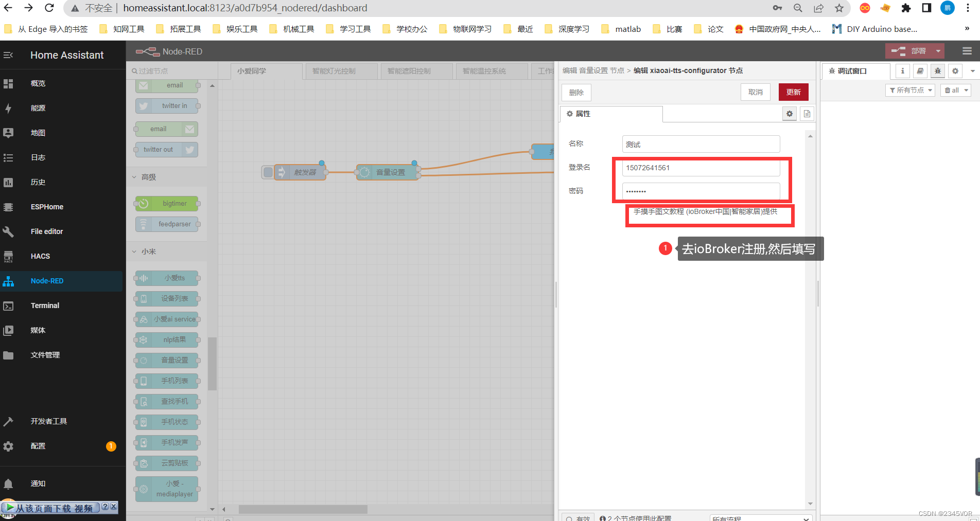Open the help book tab in sidebar
This screenshot has height=521, width=980.
920,71
